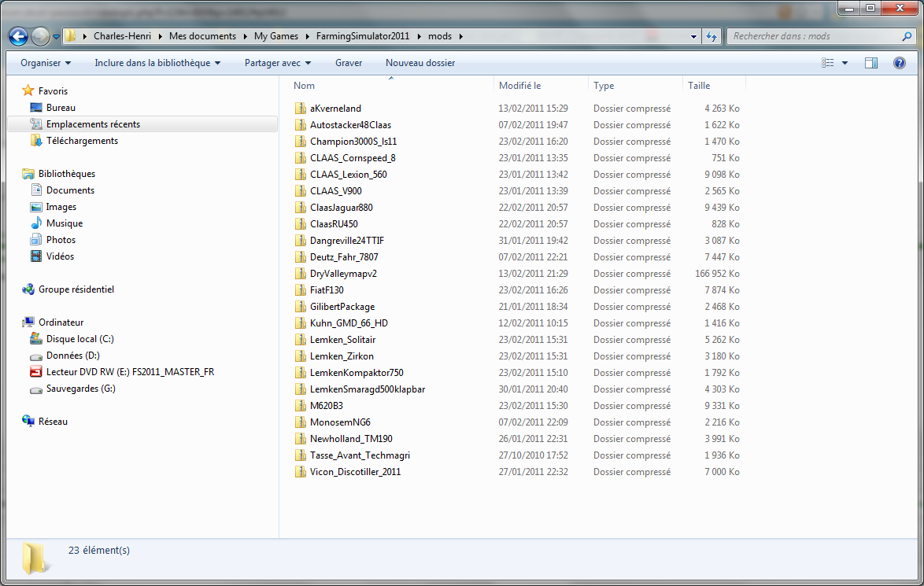Image resolution: width=924 pixels, height=586 pixels.
Task: Click the refresh button beside address bar
Action: pos(711,36)
